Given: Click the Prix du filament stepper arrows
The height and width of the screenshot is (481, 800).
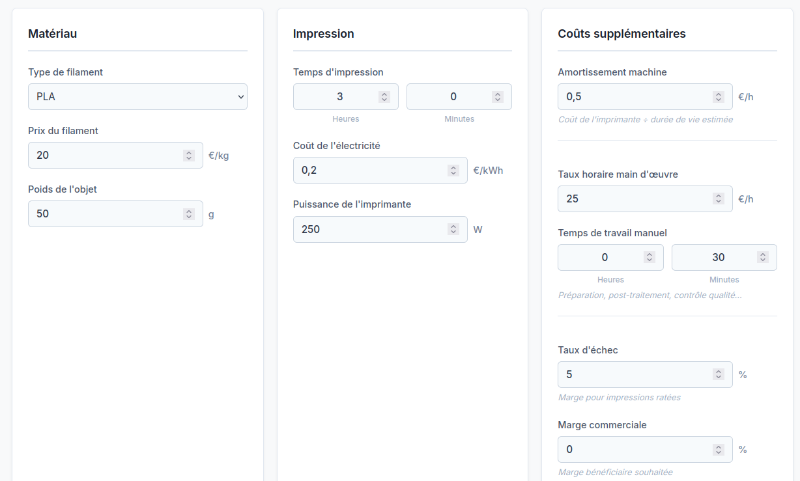Looking at the screenshot, I should point(189,155).
